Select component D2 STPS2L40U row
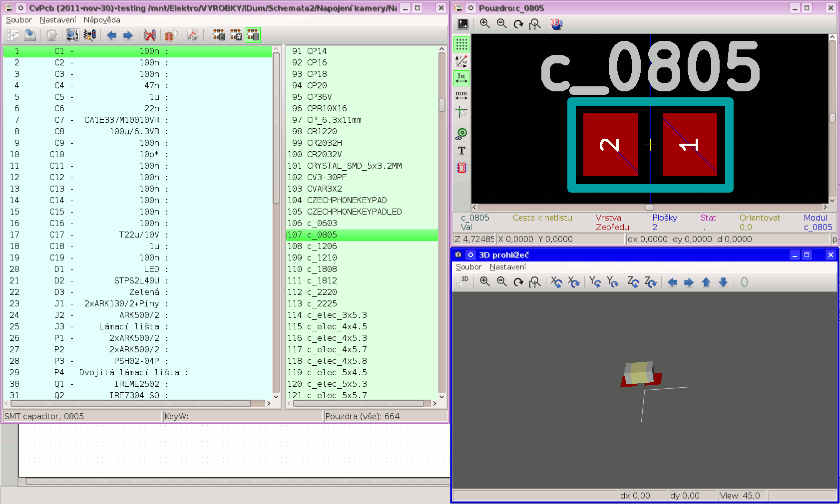This screenshot has width=840, height=504. click(138, 280)
